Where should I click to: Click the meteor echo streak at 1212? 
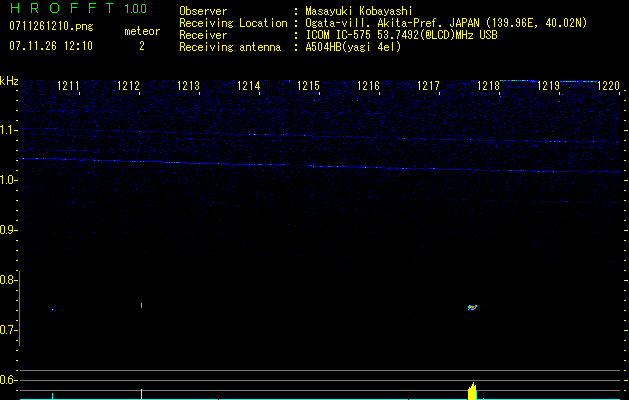(142, 305)
